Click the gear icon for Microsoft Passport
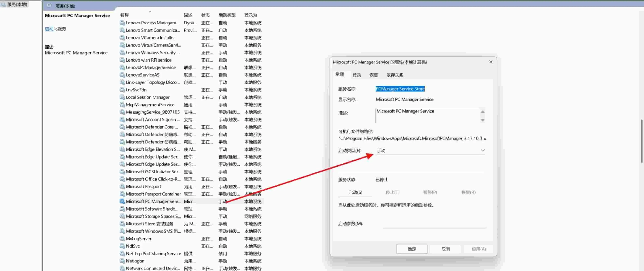 click(x=122, y=187)
